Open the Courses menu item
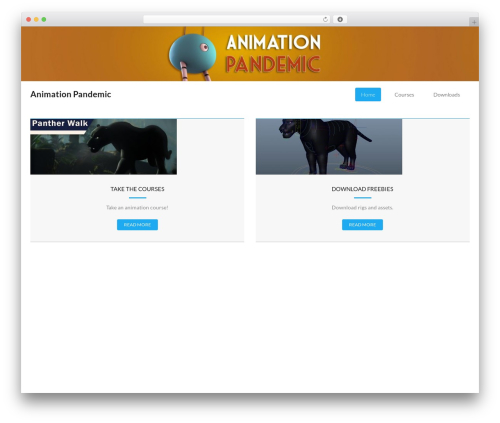Image resolution: width=500 pixels, height=423 pixels. click(x=404, y=95)
